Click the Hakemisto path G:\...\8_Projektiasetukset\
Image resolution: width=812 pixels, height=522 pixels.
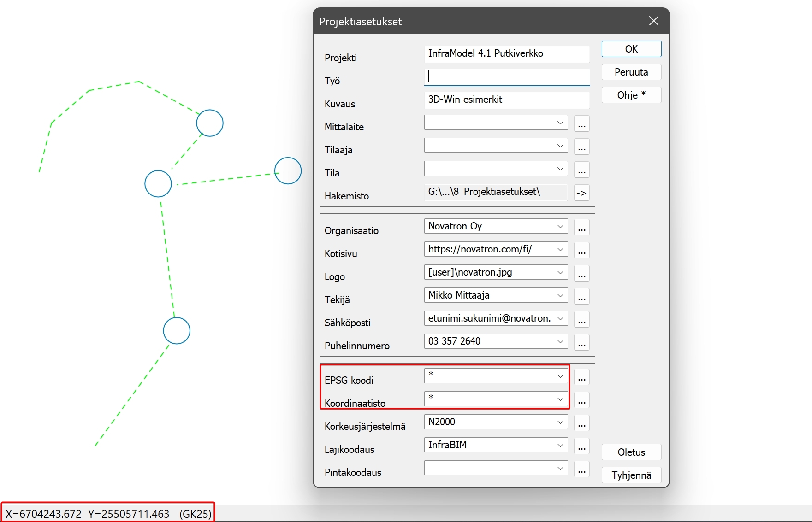click(x=496, y=192)
